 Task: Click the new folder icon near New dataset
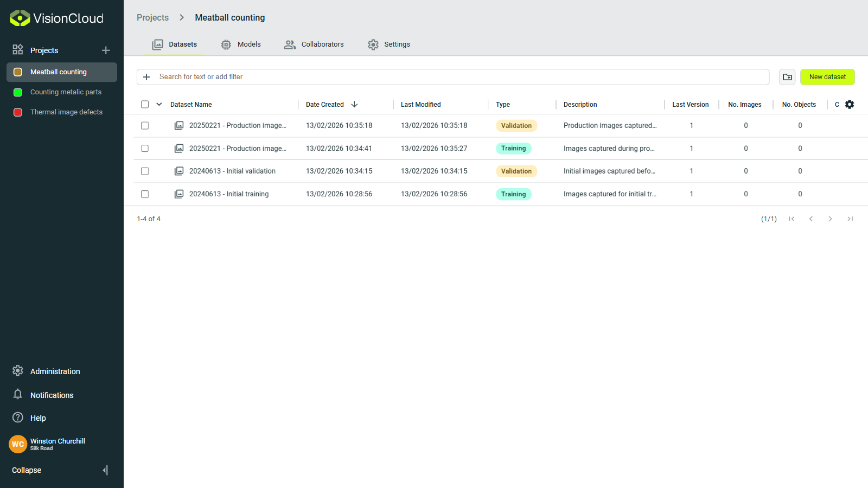[787, 76]
